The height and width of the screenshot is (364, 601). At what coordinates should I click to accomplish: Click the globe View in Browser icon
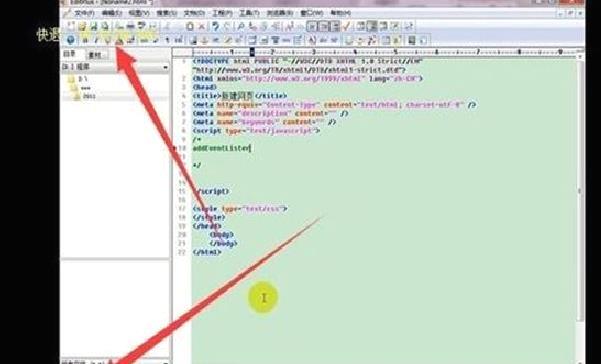click(71, 39)
